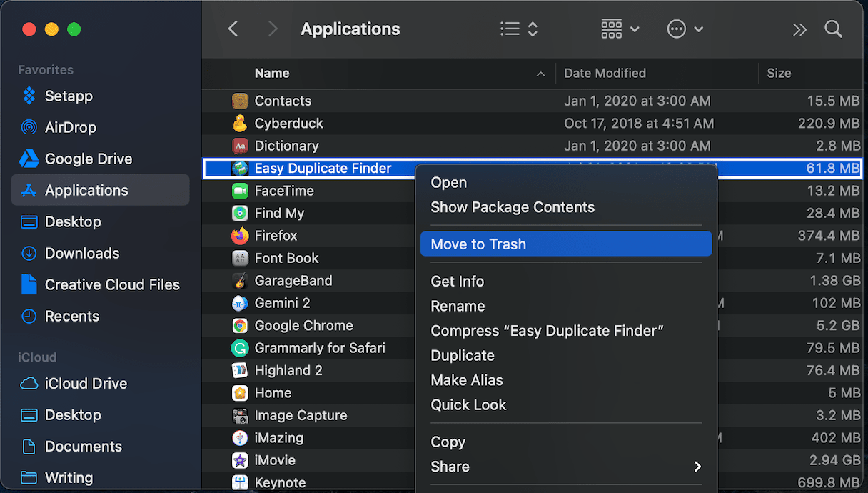The image size is (868, 493).
Task: Select Move to Trash
Action: (566, 244)
